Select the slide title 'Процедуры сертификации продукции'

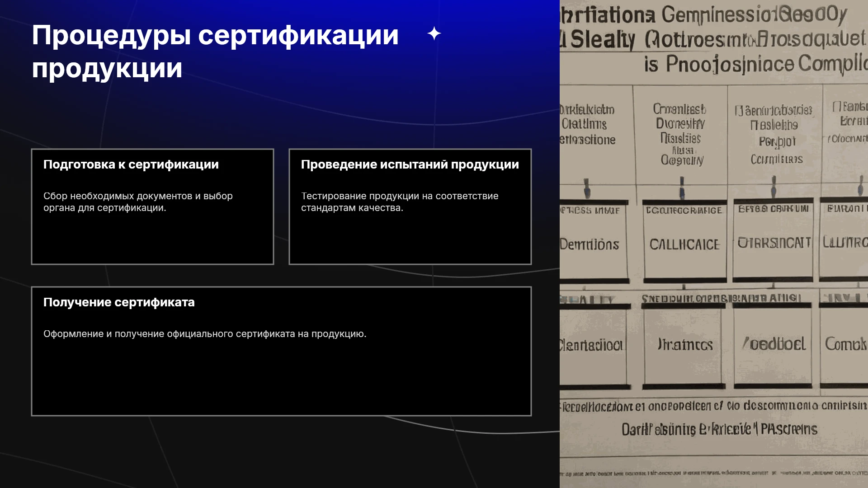215,52
